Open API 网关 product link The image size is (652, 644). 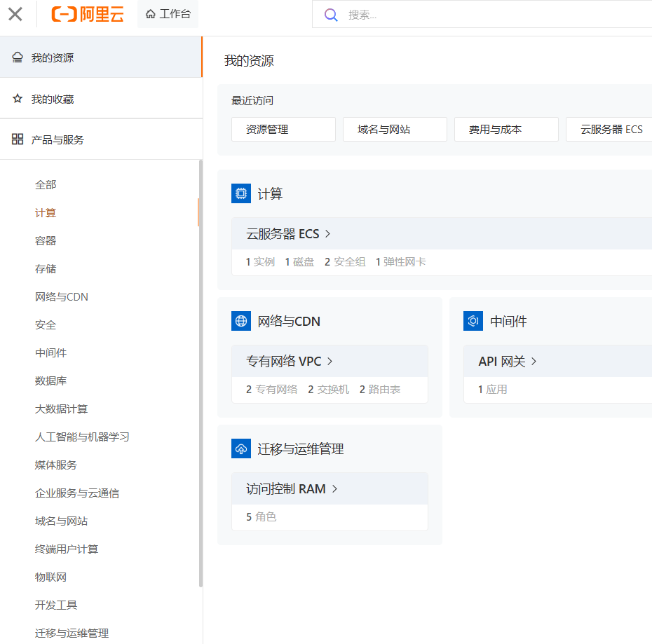502,362
